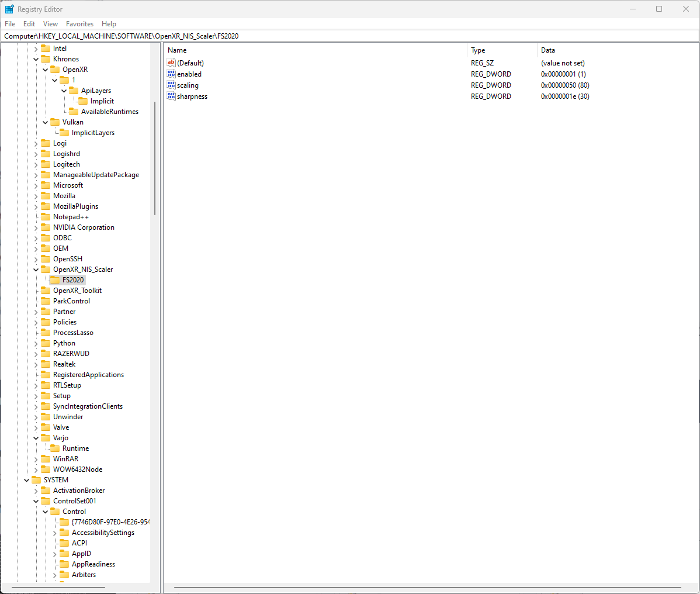Select the WOW6432Node folder icon
Screen dimensions: 700x594
[46, 469]
